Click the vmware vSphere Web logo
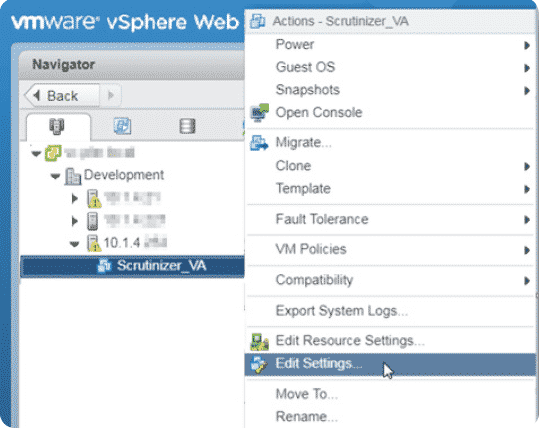 click(x=125, y=22)
